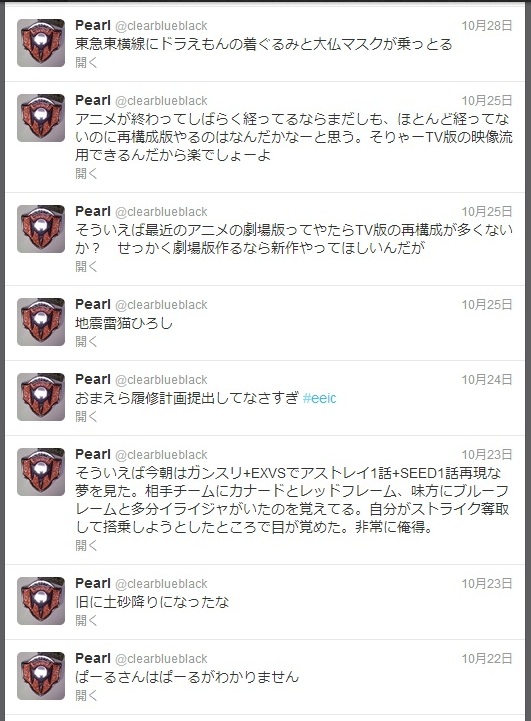Click the Pearl name on the 10月24日 tweet
The width and height of the screenshot is (531, 721).
click(x=93, y=379)
